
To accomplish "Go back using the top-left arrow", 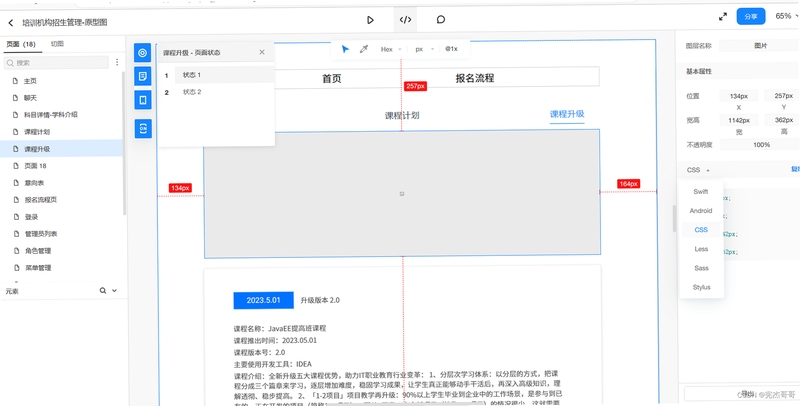I will tap(11, 22).
